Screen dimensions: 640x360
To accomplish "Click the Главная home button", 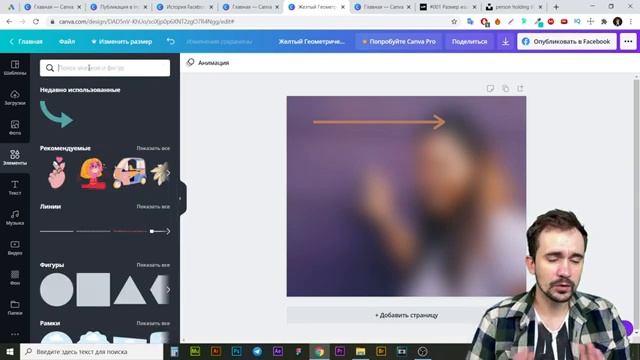I will pyautogui.click(x=26, y=42).
